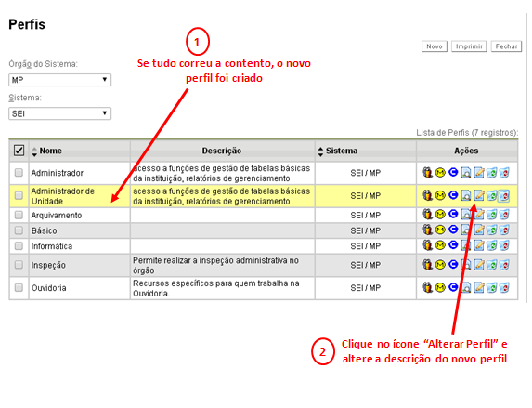
Task: Click the name Inspeção in the list
Action: point(48,265)
